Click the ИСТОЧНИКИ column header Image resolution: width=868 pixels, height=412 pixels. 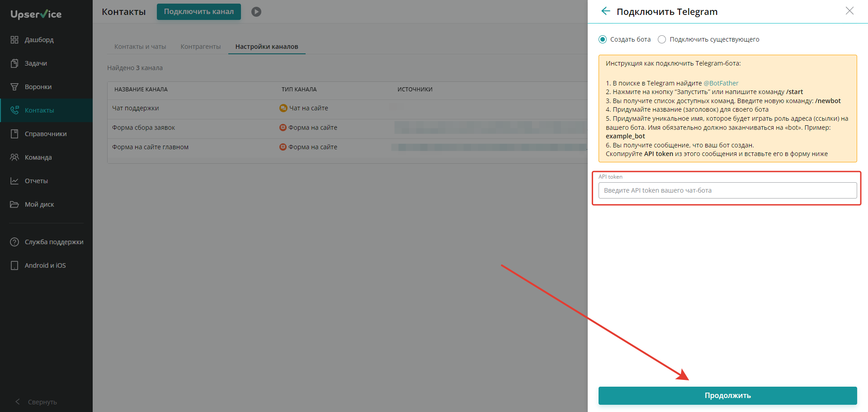click(415, 90)
